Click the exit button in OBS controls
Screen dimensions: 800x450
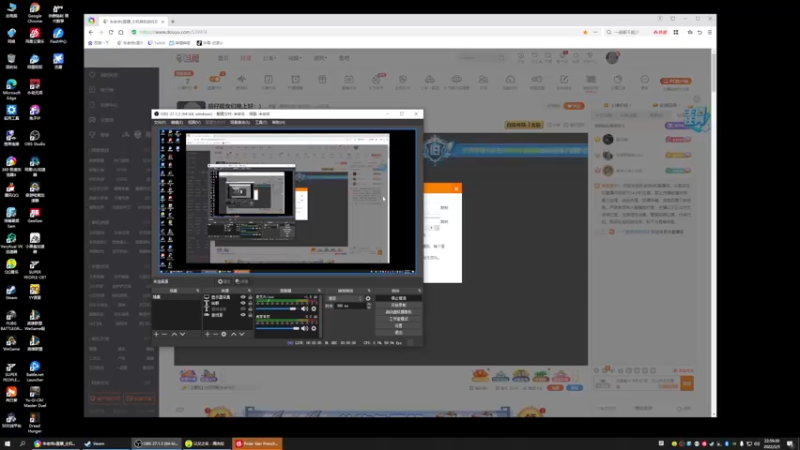pos(398,333)
